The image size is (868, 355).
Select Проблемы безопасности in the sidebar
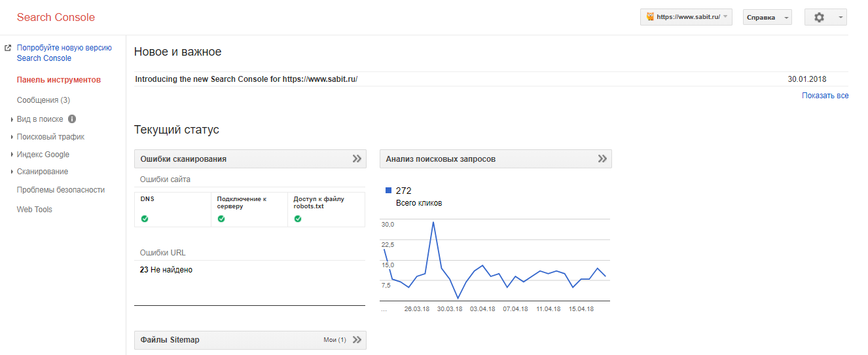tap(61, 190)
